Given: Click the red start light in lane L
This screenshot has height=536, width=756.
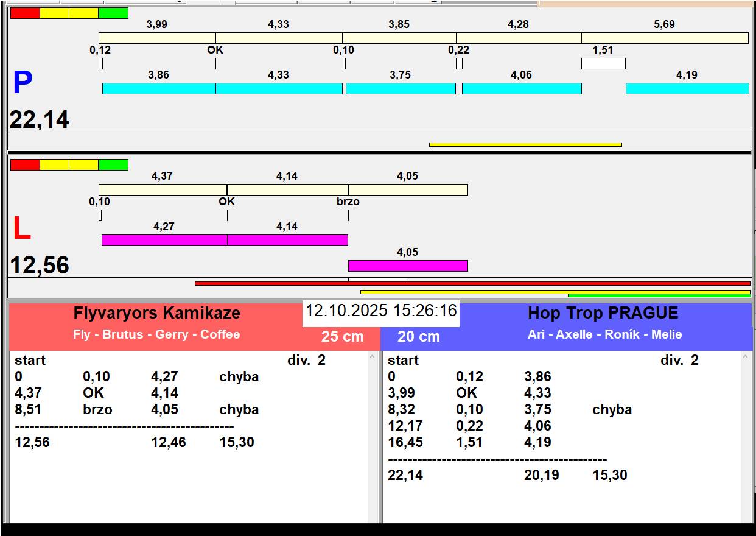Looking at the screenshot, I should click(25, 164).
